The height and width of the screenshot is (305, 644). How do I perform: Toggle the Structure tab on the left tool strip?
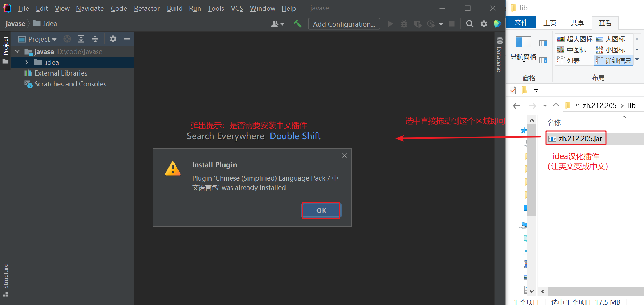pyautogui.click(x=5, y=280)
